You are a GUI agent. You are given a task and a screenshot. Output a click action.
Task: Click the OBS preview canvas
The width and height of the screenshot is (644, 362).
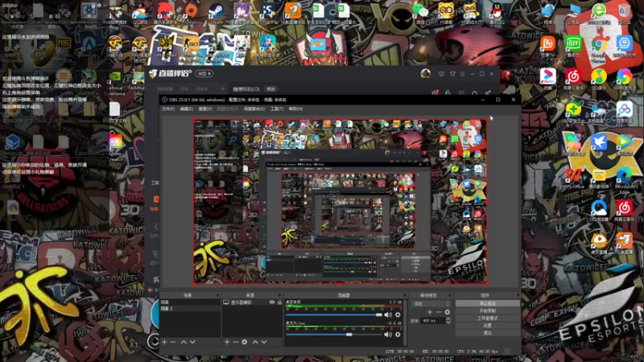click(340, 201)
